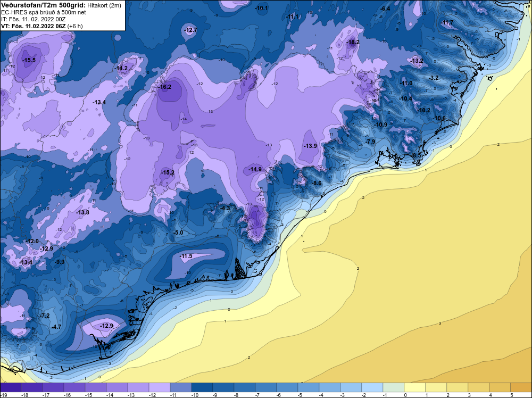Click the -15.5 temperature label
This screenshot has width=532, height=398.
click(29, 60)
